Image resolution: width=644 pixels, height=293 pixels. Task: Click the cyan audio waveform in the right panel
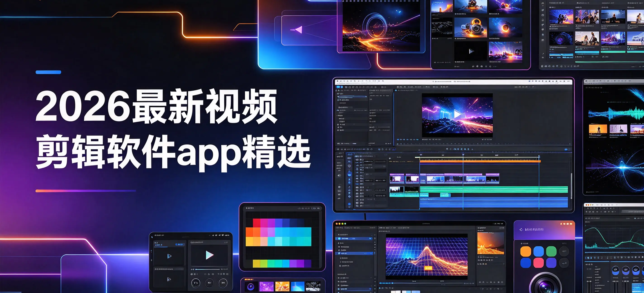point(616,114)
